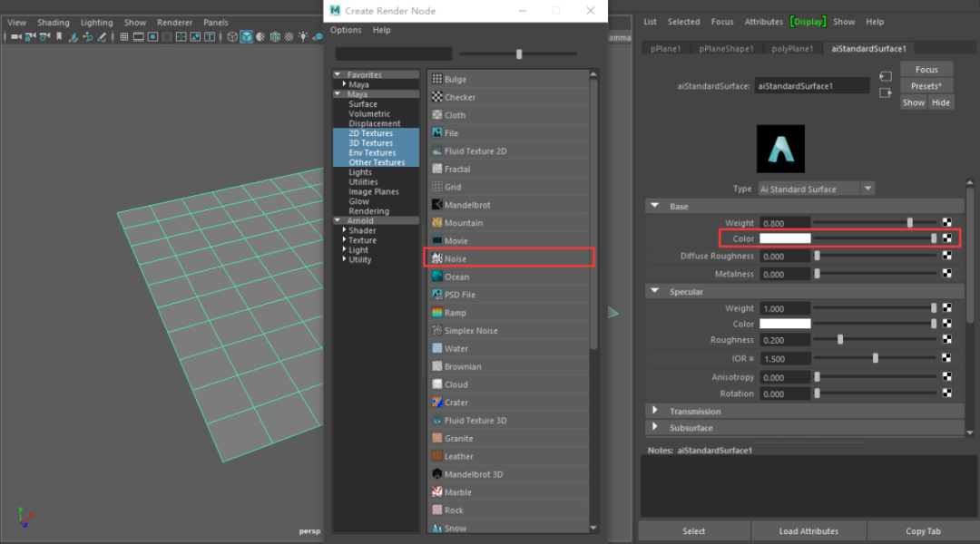Click the Hide button
The height and width of the screenshot is (544, 980).
tap(941, 102)
